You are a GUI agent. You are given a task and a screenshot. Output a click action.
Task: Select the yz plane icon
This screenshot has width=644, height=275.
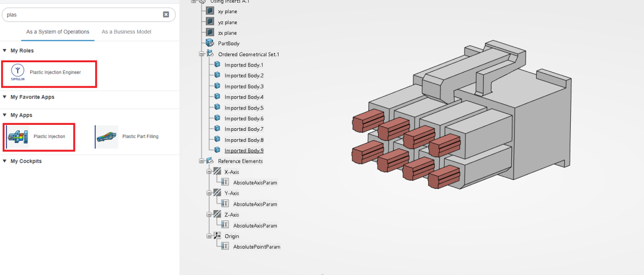tap(210, 22)
